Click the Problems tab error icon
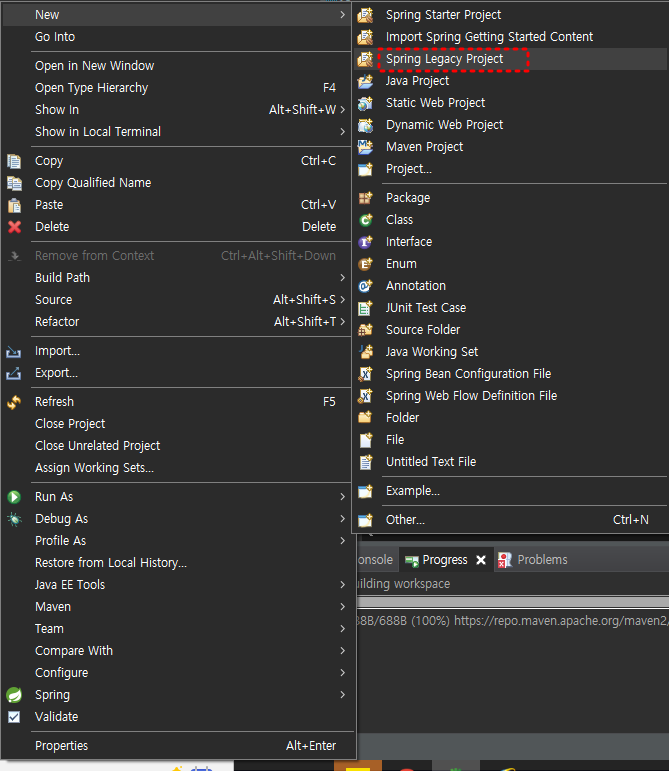 click(505, 560)
